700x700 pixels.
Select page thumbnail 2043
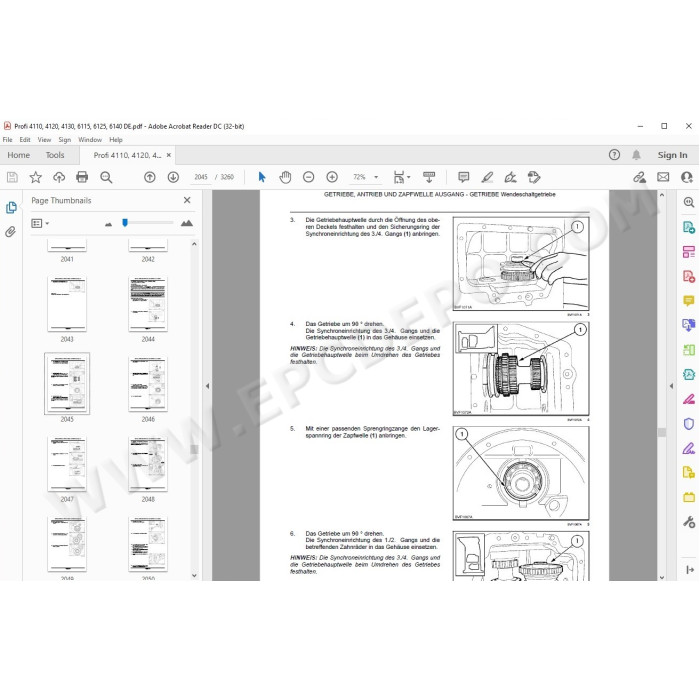pos(67,304)
